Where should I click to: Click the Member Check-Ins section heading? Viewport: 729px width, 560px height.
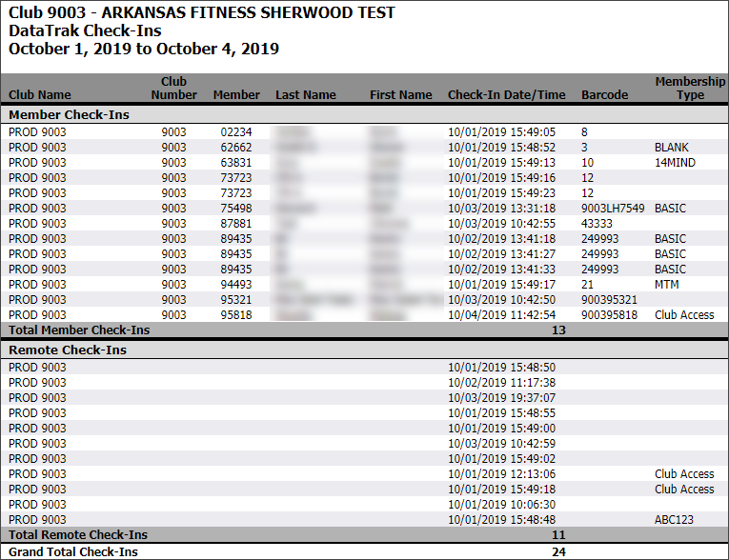69,115
